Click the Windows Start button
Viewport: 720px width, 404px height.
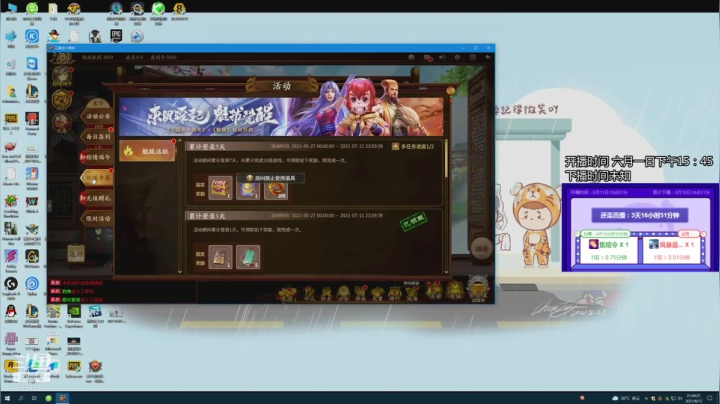click(7, 398)
